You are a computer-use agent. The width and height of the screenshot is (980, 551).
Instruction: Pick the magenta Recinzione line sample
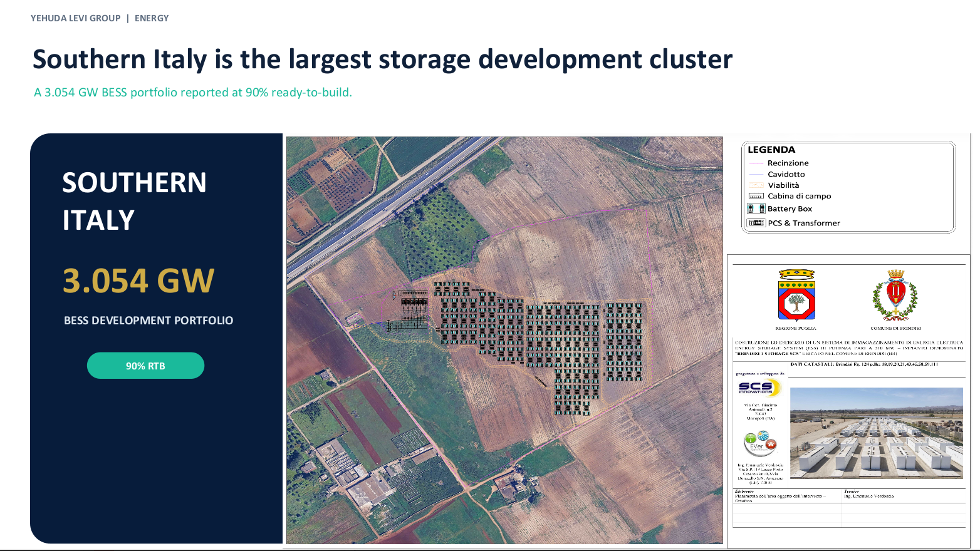[x=756, y=163]
